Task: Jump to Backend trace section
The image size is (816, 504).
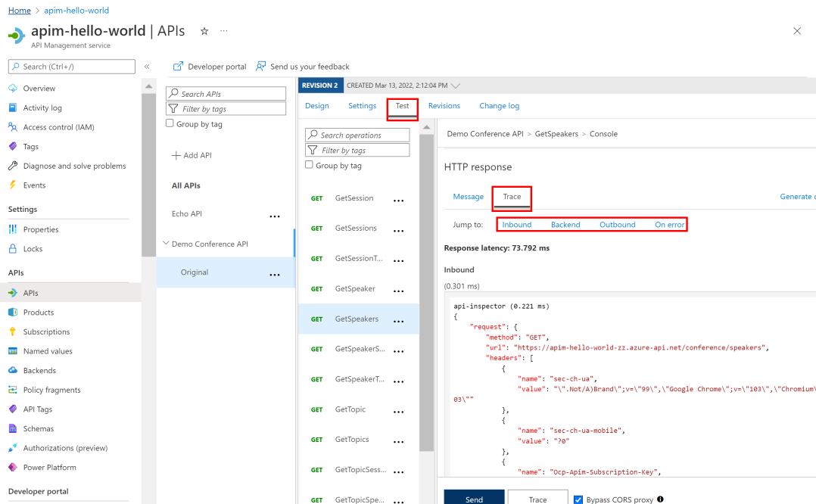Action: tap(565, 225)
